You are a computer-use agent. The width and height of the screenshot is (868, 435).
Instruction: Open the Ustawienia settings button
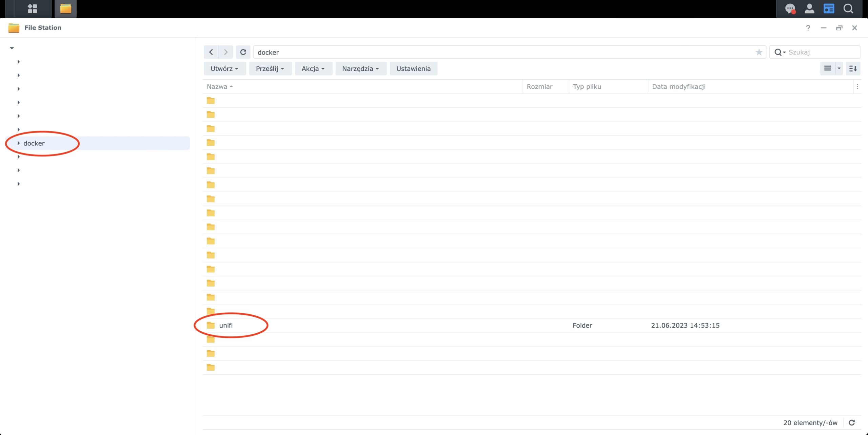[413, 68]
